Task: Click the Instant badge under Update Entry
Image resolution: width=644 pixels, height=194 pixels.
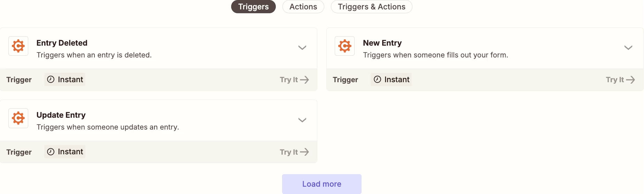Action: tap(65, 152)
